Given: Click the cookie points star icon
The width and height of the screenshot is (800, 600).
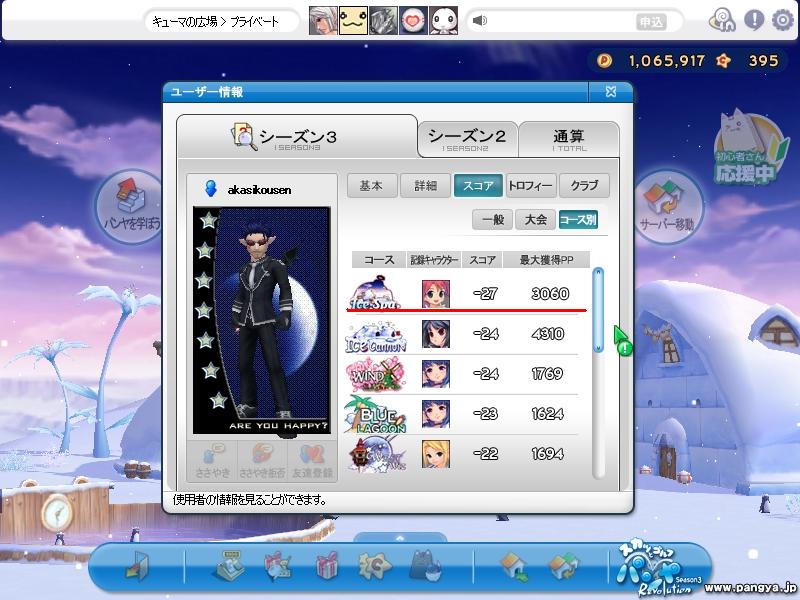Looking at the screenshot, I should pos(723,61).
